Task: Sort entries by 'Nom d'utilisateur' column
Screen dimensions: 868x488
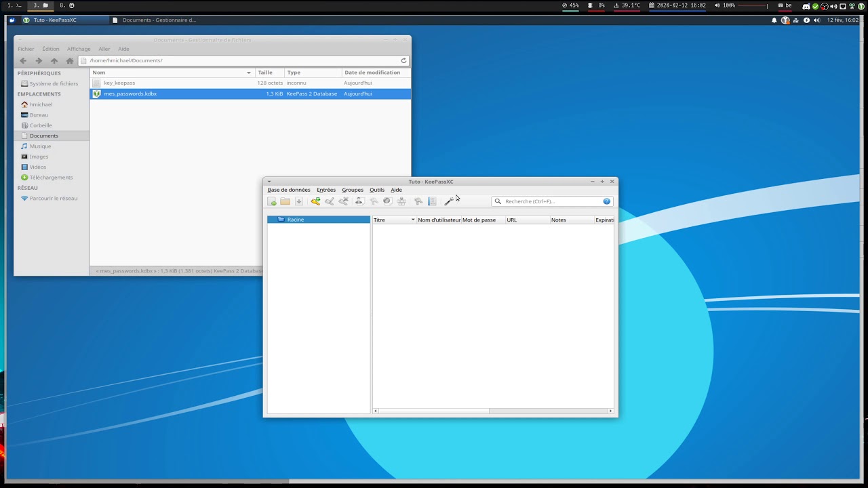Action: pos(439,220)
